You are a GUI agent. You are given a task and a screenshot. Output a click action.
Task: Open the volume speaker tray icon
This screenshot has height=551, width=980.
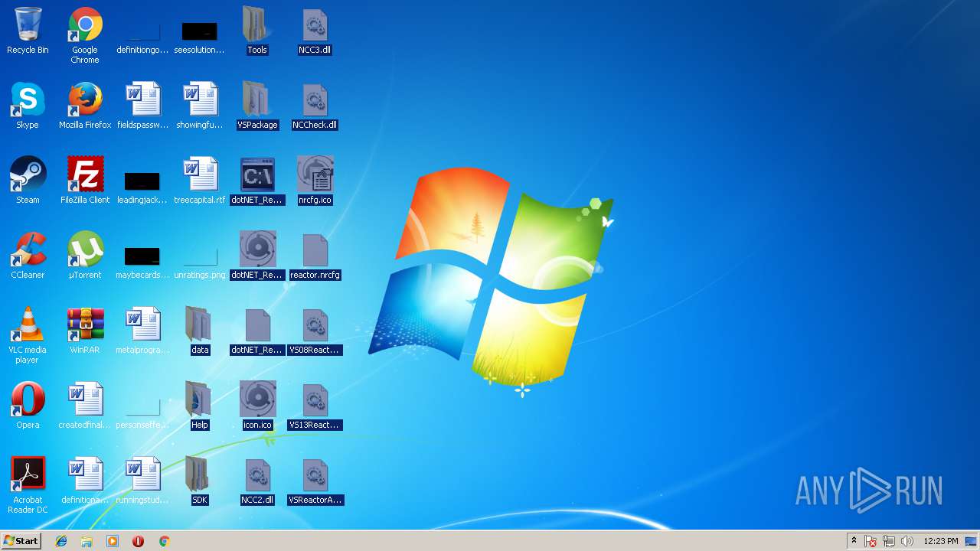(907, 541)
